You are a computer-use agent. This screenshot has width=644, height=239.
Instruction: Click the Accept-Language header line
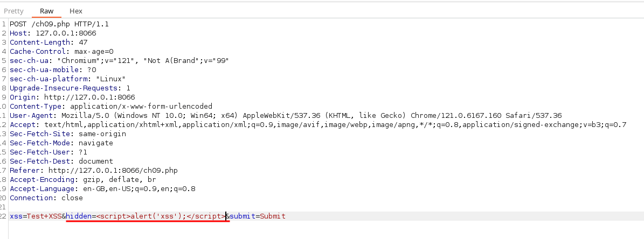tap(102, 189)
